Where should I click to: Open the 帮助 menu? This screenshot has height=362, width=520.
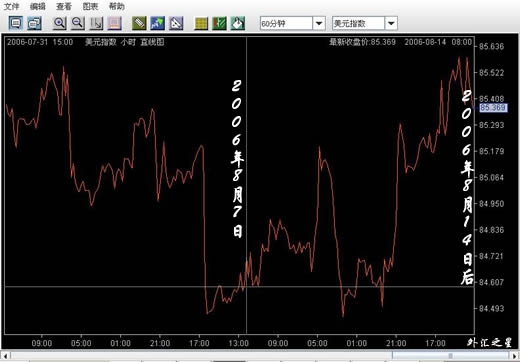pyautogui.click(x=117, y=6)
